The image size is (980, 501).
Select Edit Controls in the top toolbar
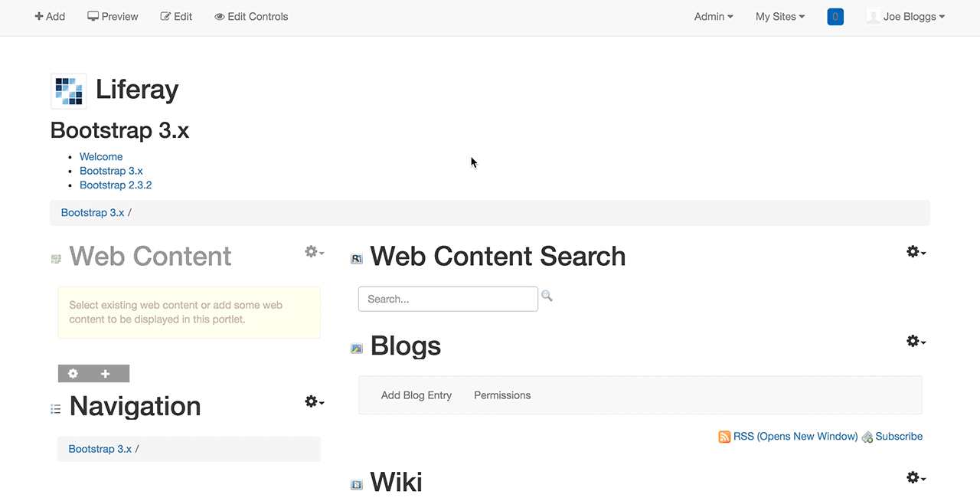(x=251, y=16)
